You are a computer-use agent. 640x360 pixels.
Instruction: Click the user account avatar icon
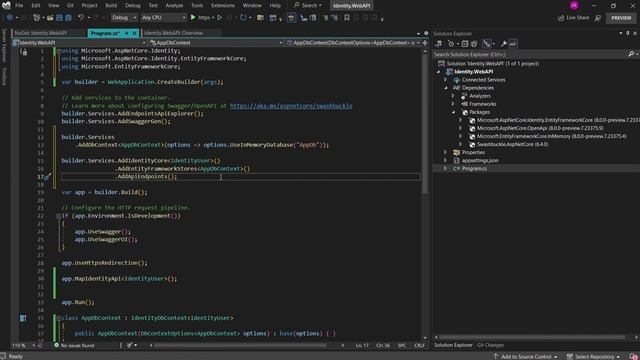[x=574, y=5]
